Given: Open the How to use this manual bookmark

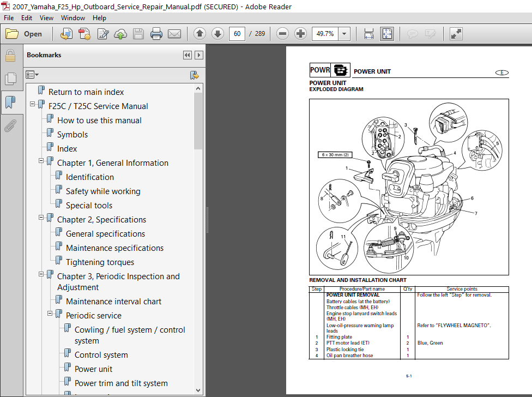Looking at the screenshot, I should [x=99, y=121].
